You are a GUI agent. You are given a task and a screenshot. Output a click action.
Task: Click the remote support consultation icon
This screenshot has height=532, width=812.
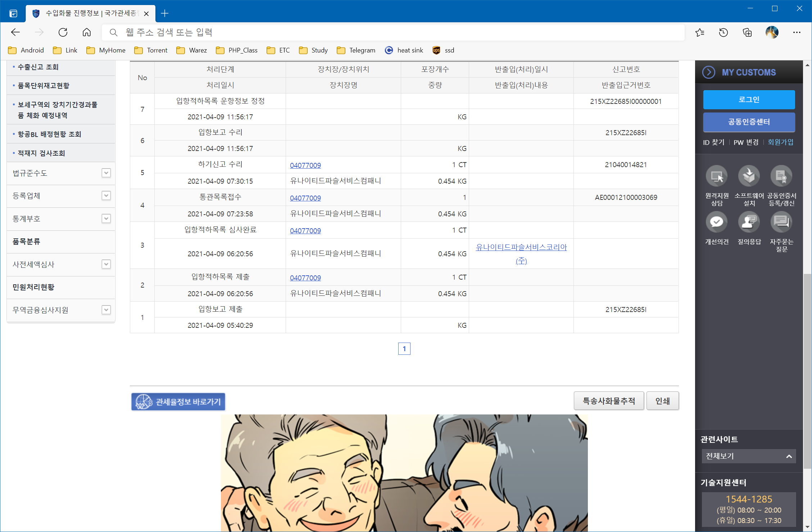click(716, 176)
